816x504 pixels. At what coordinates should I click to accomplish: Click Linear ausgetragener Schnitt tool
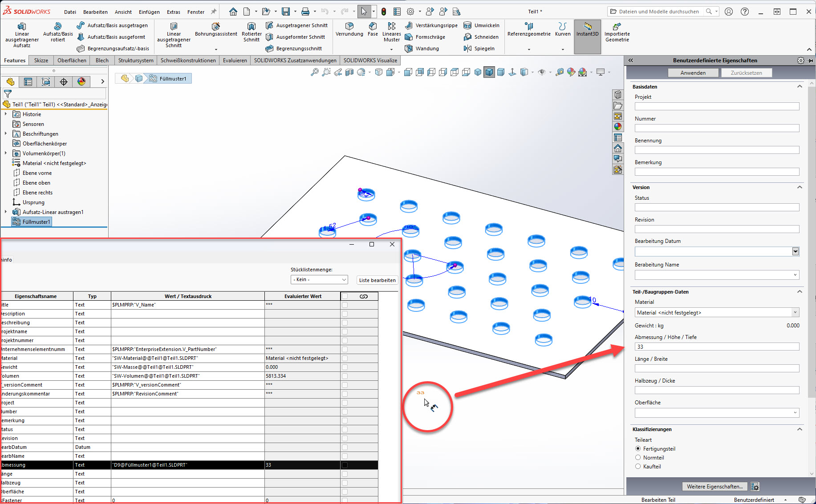point(174,34)
